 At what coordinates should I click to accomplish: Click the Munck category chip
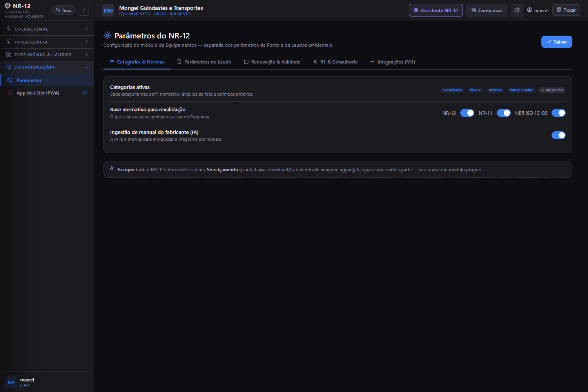(475, 90)
